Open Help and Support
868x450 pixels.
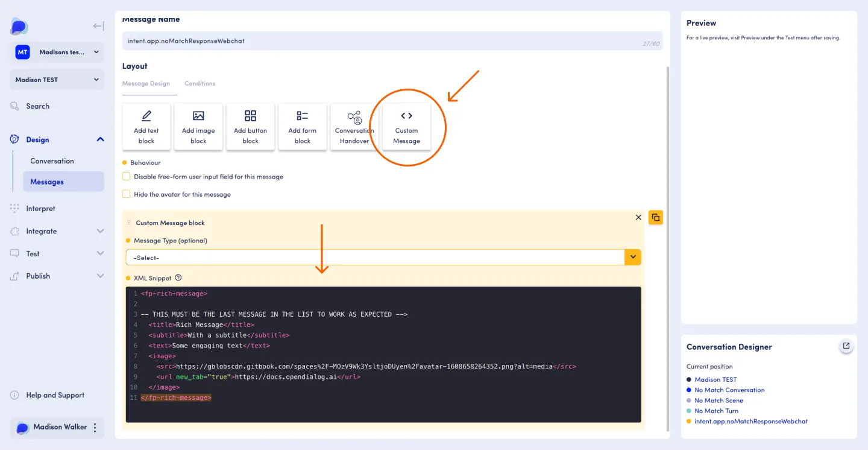(x=55, y=395)
